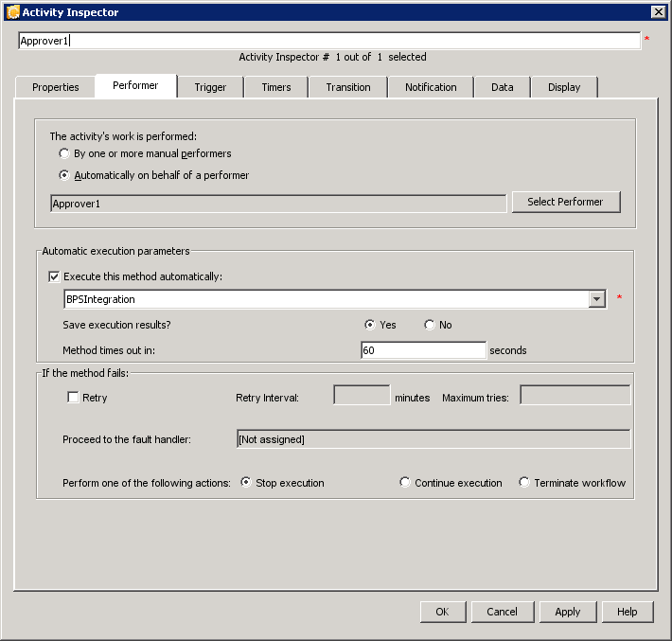
Task: Click the 'Method times out in:' label
Action: pyautogui.click(x=109, y=350)
